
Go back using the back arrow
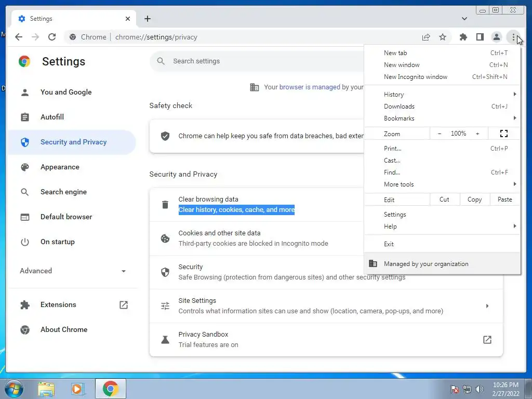19,37
